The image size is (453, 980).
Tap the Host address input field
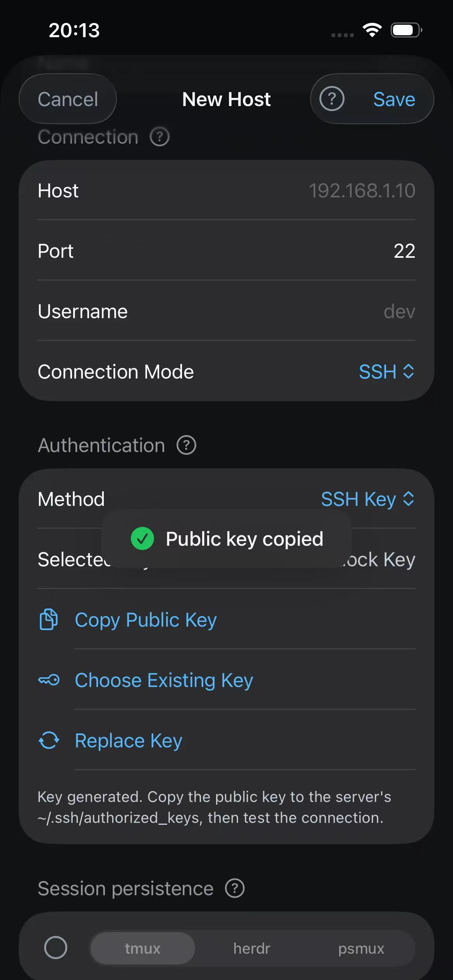(x=226, y=190)
